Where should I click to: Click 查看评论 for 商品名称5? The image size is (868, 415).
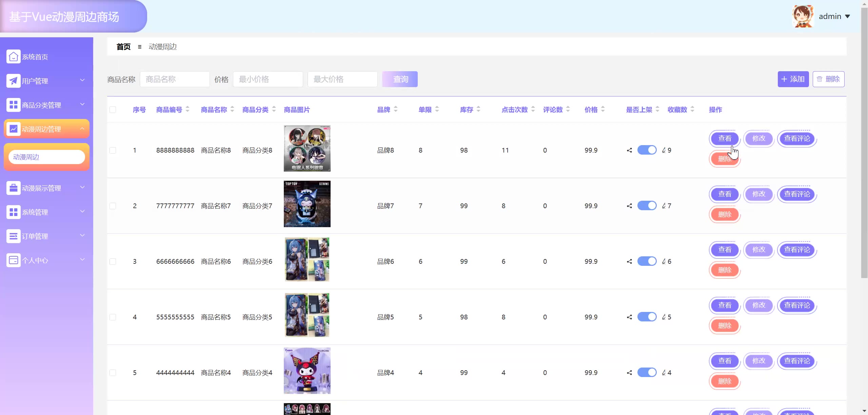pyautogui.click(x=797, y=305)
